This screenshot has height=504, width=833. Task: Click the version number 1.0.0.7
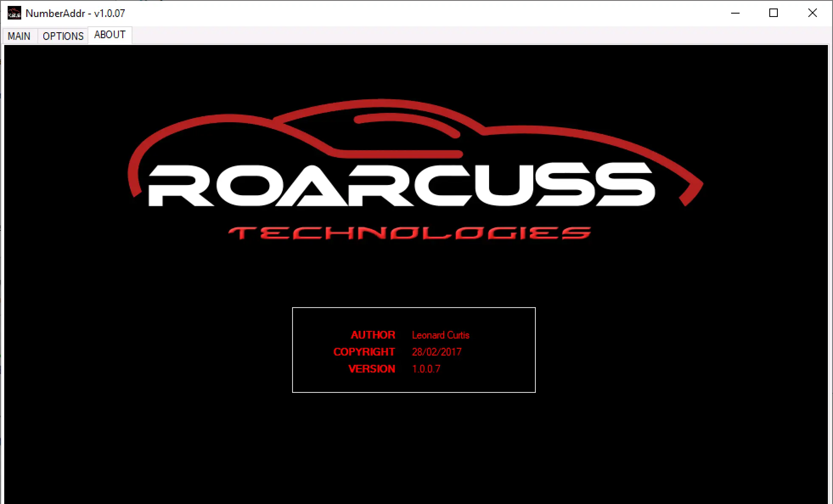[x=426, y=369]
